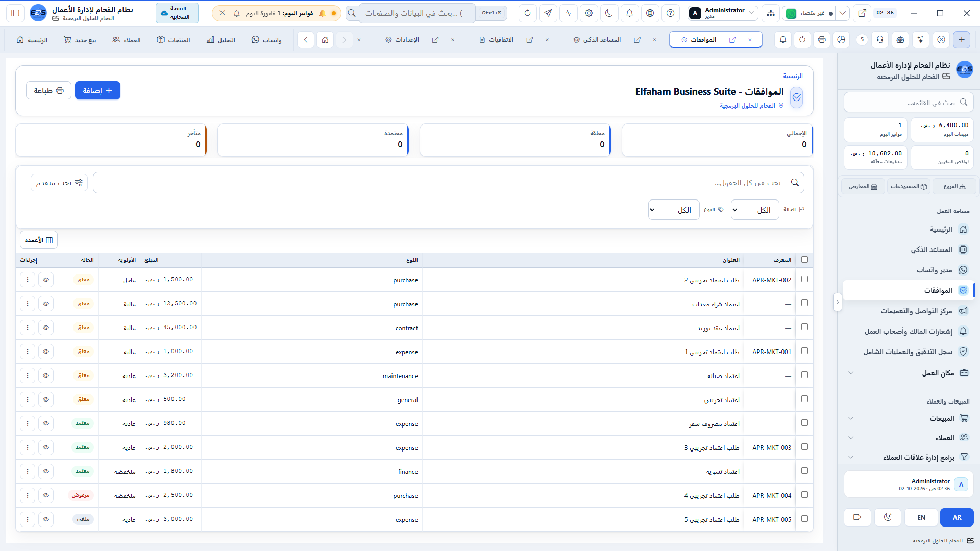The width and height of the screenshot is (980, 551).
Task: Open the organization tree icon
Action: (x=771, y=13)
